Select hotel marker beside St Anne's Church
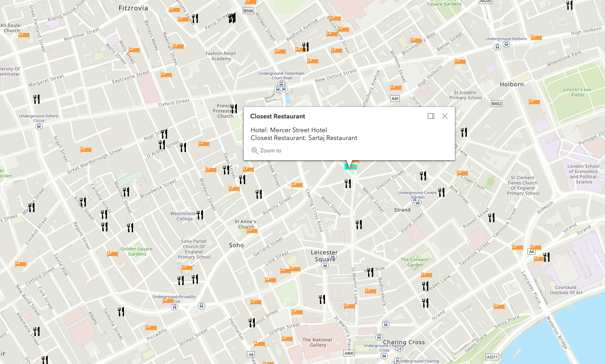Image resolution: width=605 pixels, height=364 pixels. click(x=252, y=231)
